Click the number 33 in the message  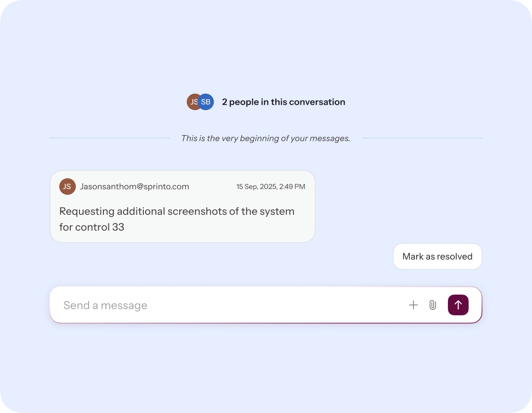pyautogui.click(x=118, y=227)
